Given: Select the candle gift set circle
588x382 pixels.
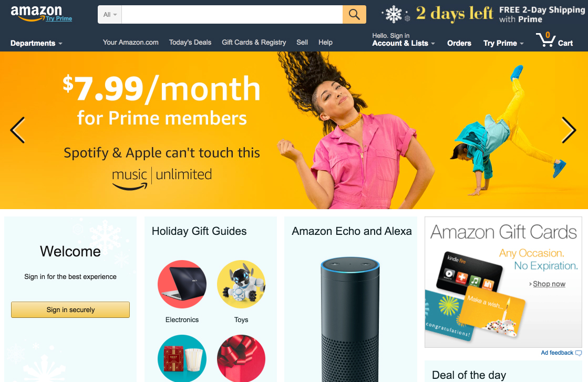Looking at the screenshot, I should (x=182, y=358).
